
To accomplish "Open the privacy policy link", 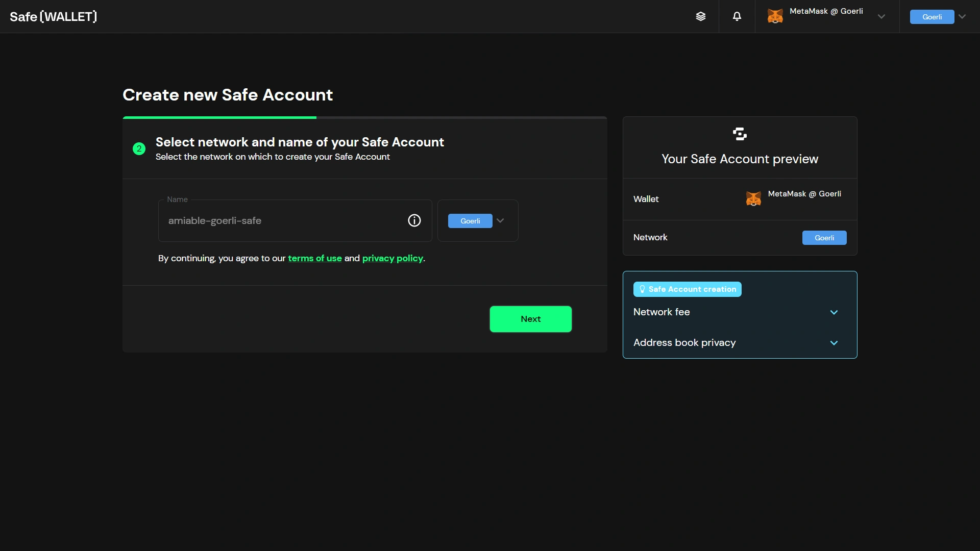I will 393,258.
